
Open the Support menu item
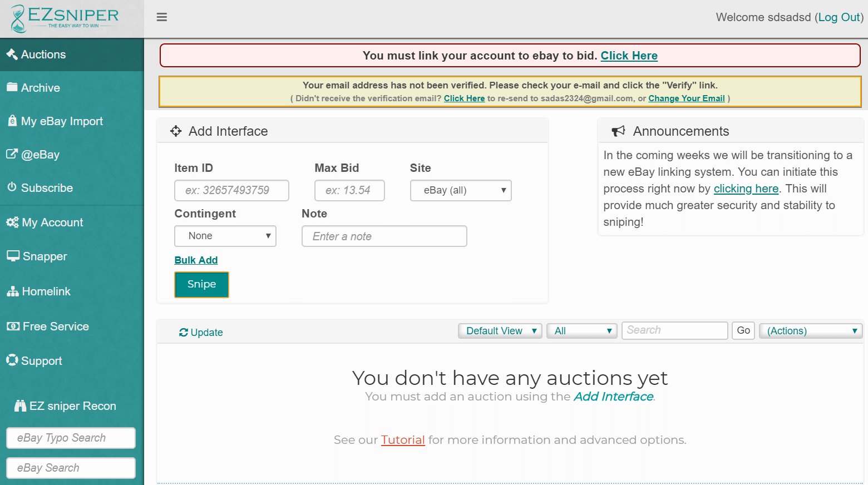72,361
